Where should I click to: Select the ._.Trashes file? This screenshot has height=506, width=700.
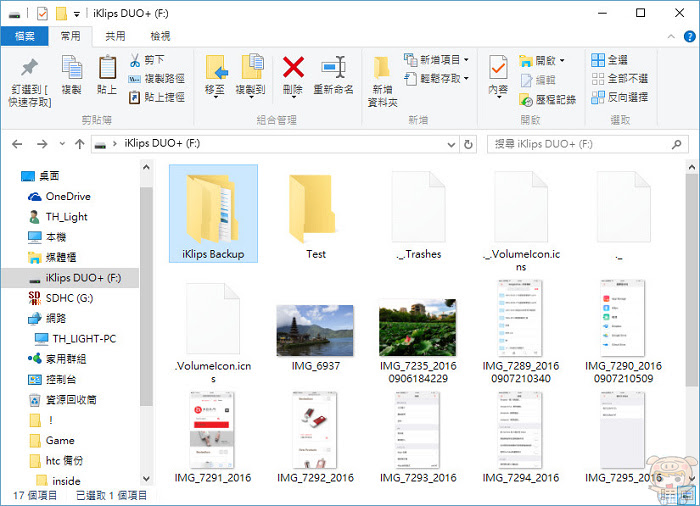[418, 217]
